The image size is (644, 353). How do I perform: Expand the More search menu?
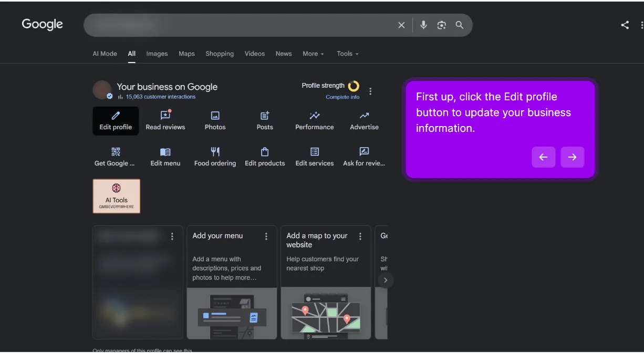click(313, 54)
